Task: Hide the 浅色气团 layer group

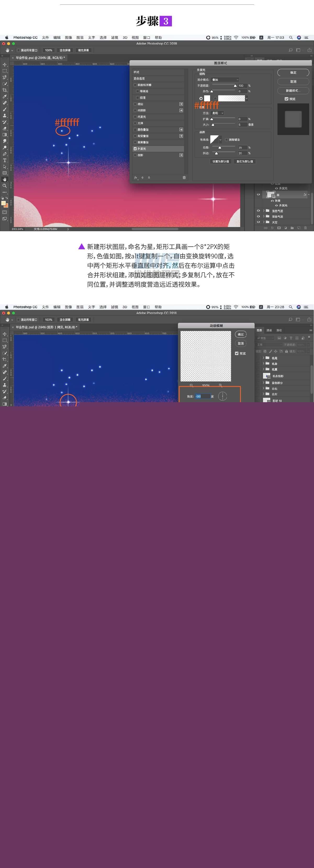Action: [x=259, y=211]
